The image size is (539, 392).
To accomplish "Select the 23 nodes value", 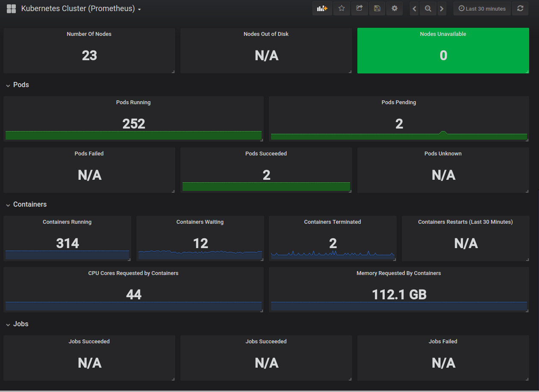I will coord(89,56).
